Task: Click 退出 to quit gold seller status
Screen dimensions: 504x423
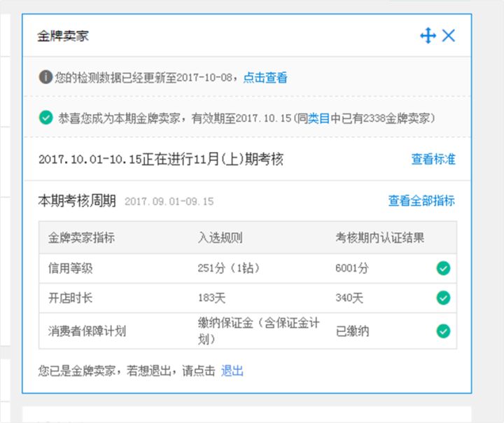Action: click(232, 371)
